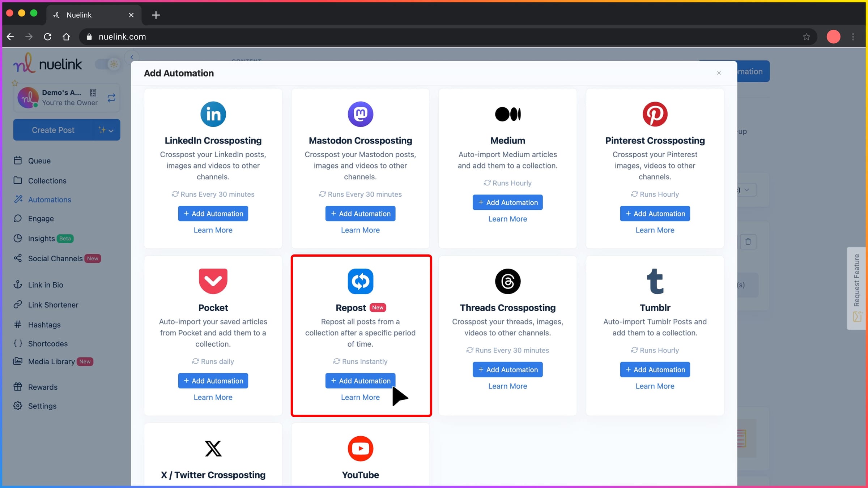Click the Threads Crossposting icon
The image size is (868, 488).
507,281
